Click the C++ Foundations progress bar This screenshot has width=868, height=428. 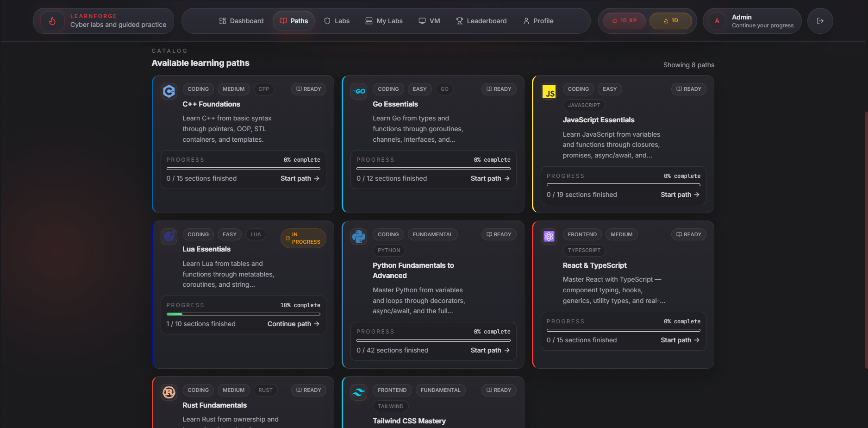click(x=244, y=169)
